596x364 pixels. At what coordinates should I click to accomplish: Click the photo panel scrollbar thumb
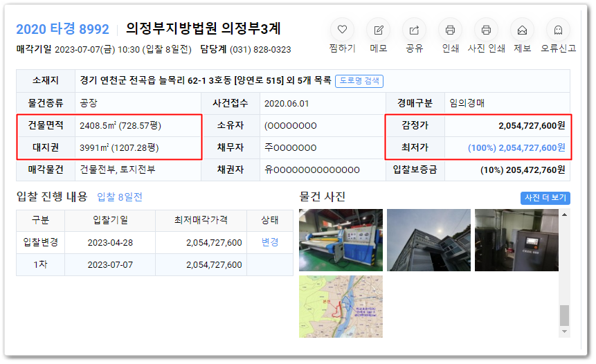point(564,315)
